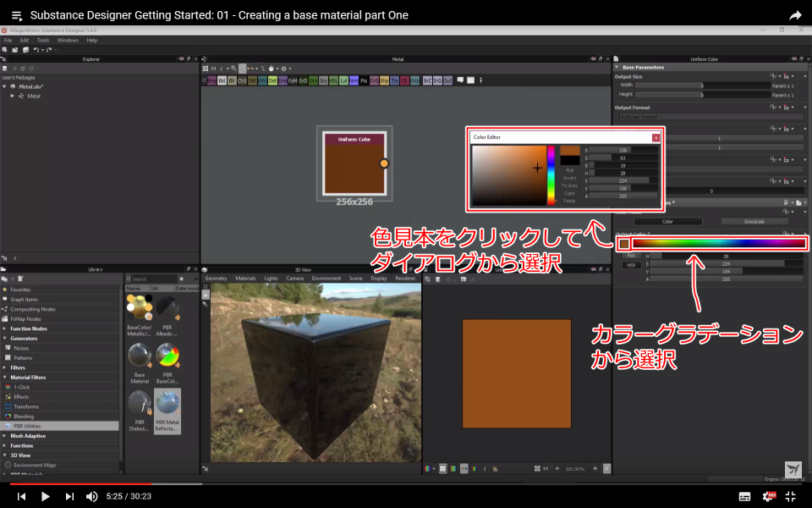Screen dimensions: 812x508
Task: Click Pick in the Color Editor dialog
Action: [x=569, y=170]
